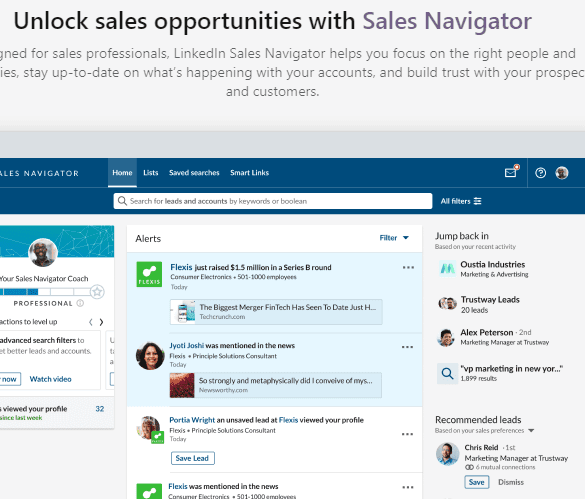Image resolution: width=585 pixels, height=499 pixels.
Task: Click the search magnifier icon in search bar
Action: pos(122,201)
